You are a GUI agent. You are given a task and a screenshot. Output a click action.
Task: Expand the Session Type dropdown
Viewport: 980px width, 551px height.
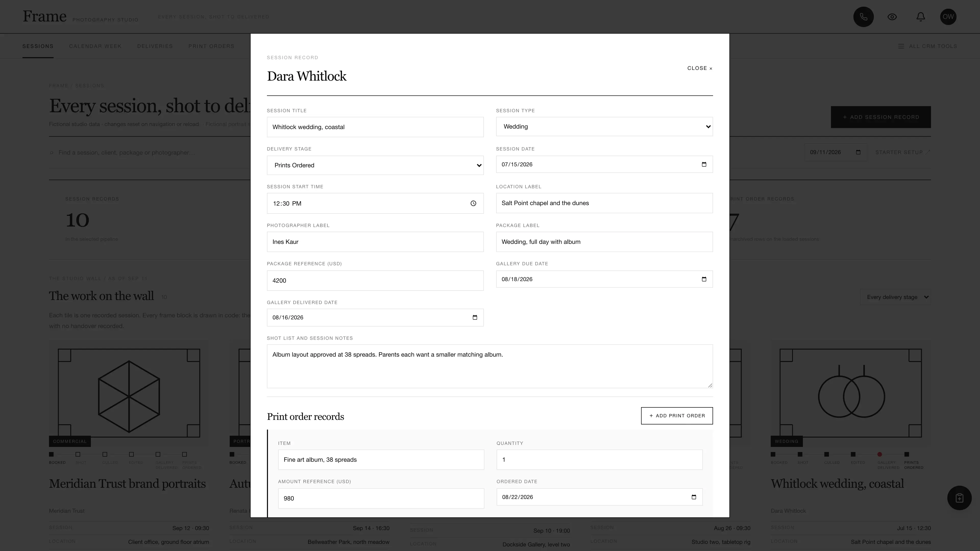coord(604,127)
